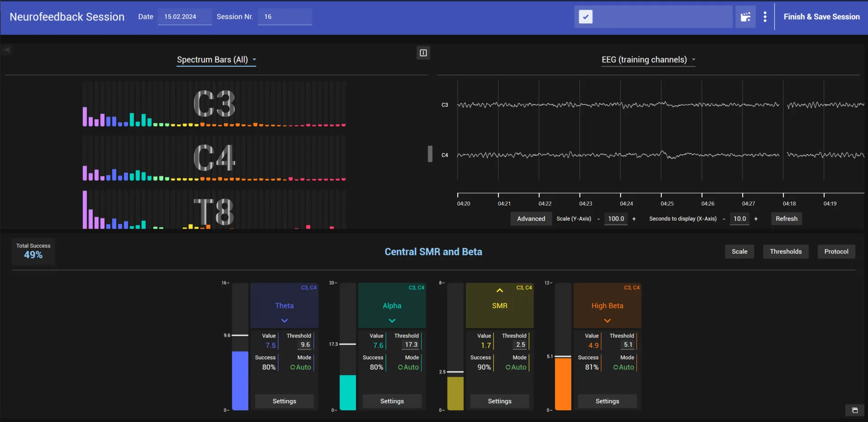868x422 pixels.
Task: Click the SMR threshold value 2.5
Action: tap(521, 345)
